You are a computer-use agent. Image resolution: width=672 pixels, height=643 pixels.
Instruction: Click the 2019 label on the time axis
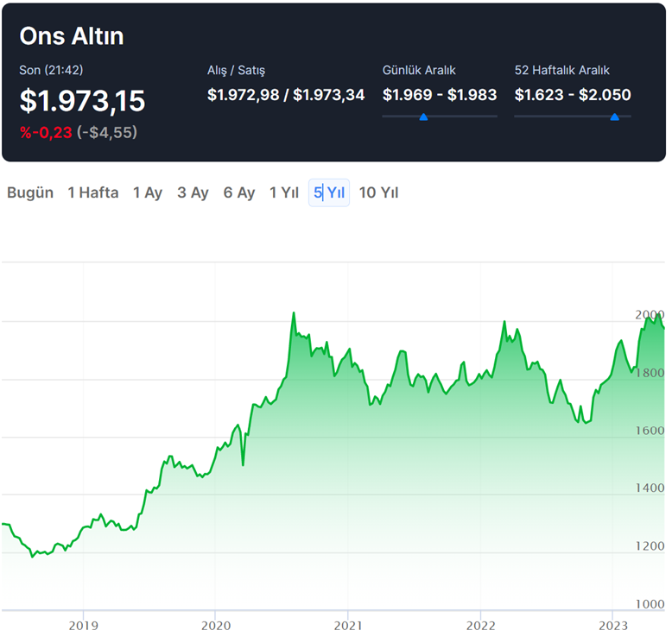tap(83, 624)
